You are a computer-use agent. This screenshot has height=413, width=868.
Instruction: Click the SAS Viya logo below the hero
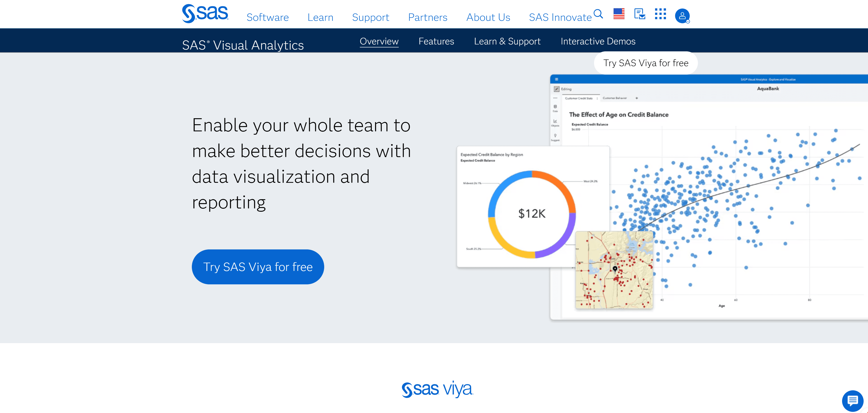[437, 389]
